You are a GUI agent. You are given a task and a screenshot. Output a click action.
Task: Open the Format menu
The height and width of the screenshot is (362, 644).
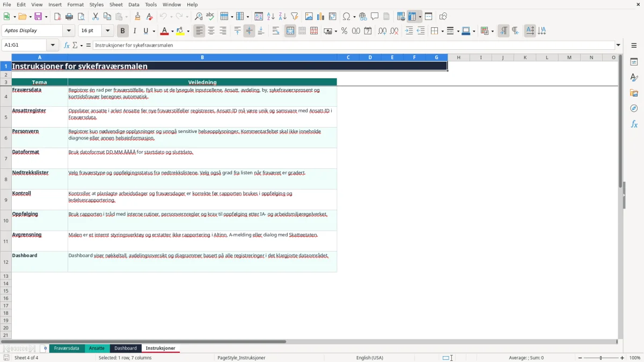(x=75, y=4)
